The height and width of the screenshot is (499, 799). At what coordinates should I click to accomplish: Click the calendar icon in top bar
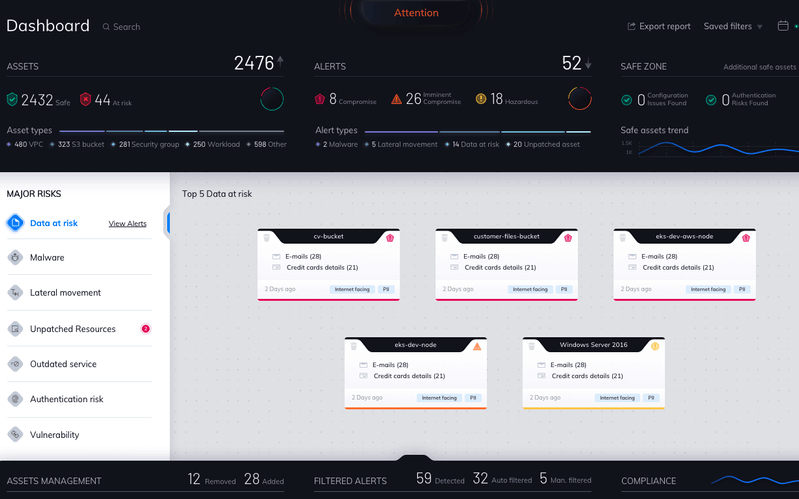click(783, 26)
